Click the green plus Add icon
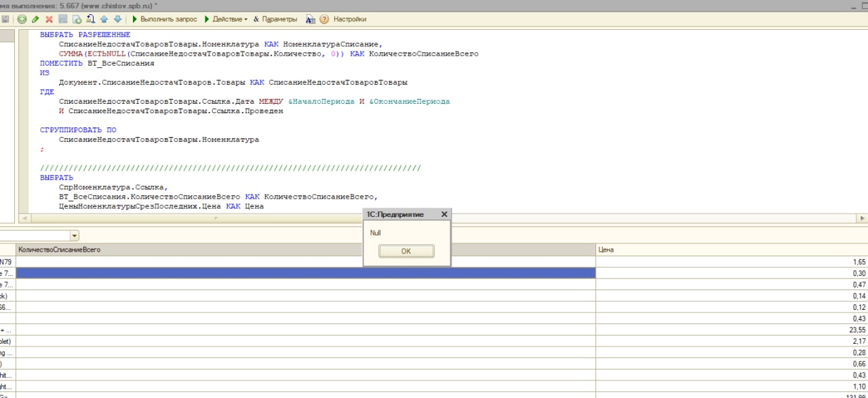Screen dimensions: 868x398 [x=22, y=20]
